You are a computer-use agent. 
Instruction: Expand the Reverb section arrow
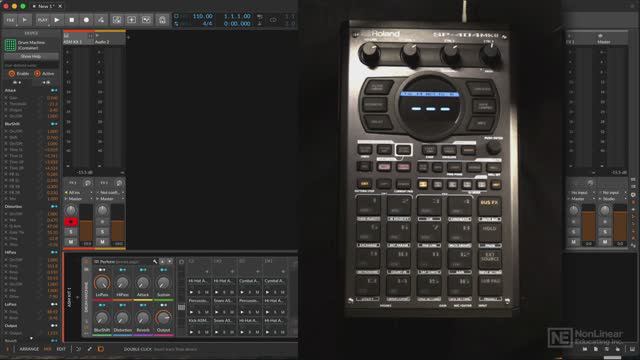(x=31, y=339)
